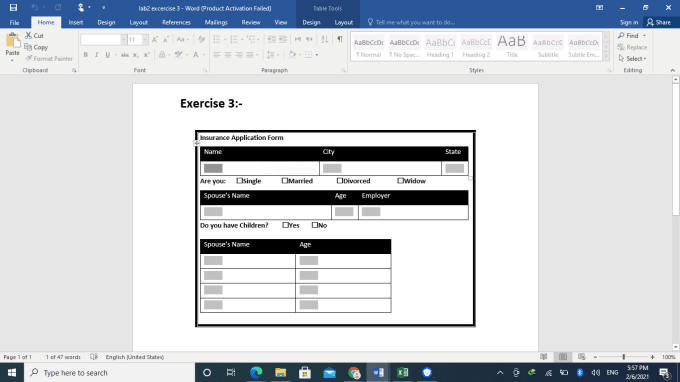This screenshot has width=680, height=382.
Task: Apply Strikethrough formatting
Action: 124,55
